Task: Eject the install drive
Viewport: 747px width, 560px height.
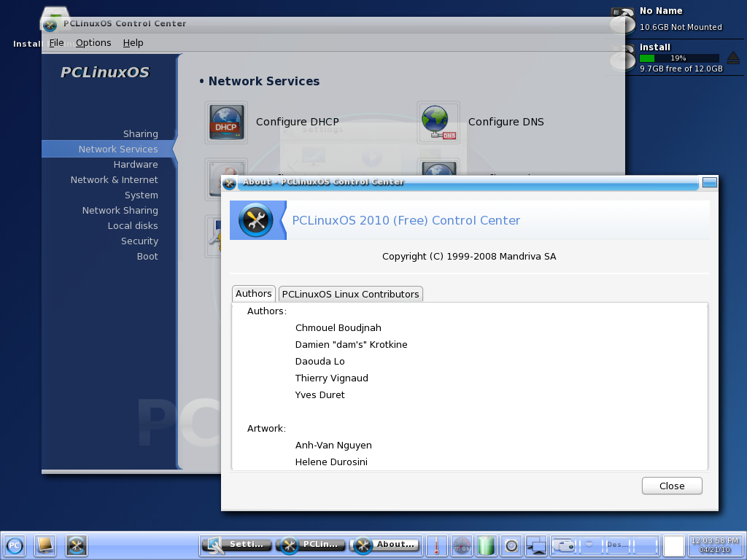Action: [x=733, y=58]
